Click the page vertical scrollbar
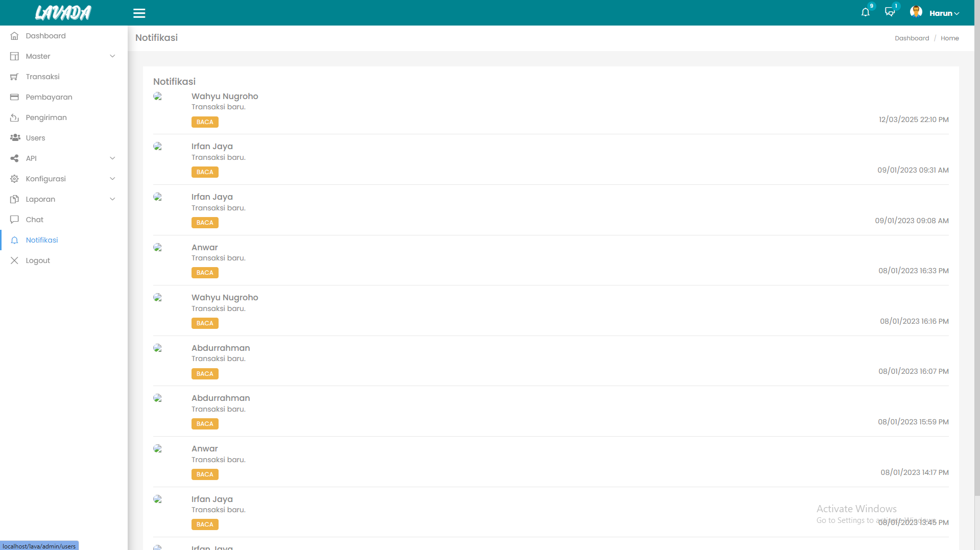 (976, 248)
